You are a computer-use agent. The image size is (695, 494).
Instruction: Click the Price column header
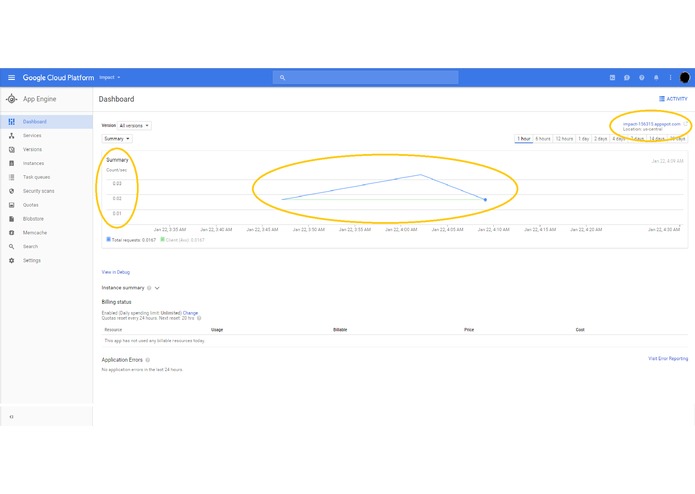point(469,330)
